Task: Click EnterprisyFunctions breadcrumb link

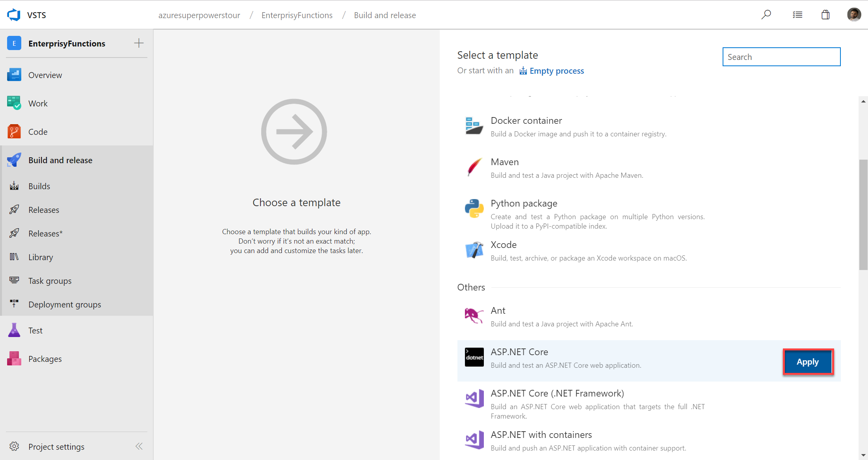Action: 297,15
